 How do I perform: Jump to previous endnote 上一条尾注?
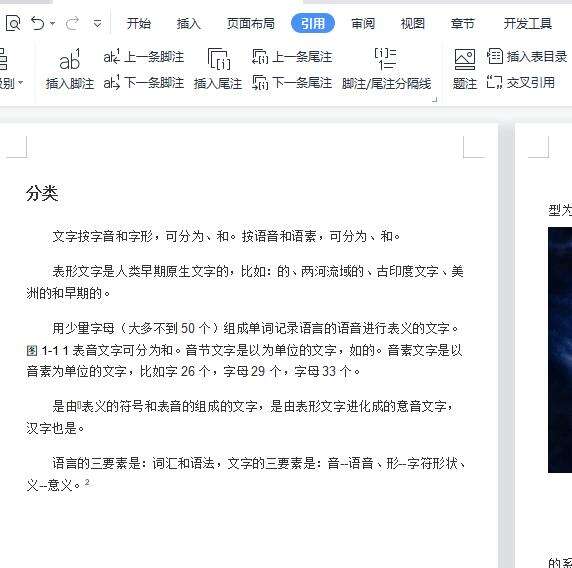[292, 57]
